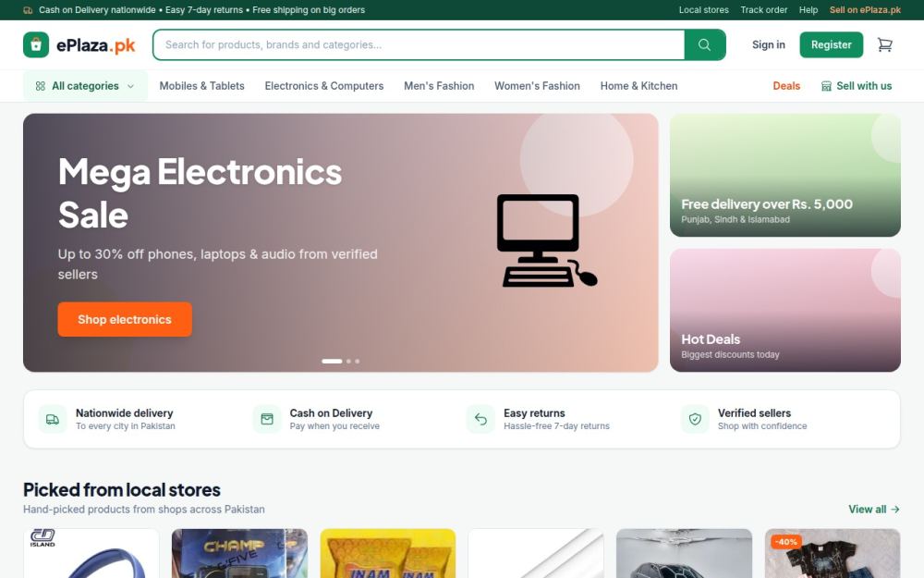
Task: Click the computer illustration in the hero banner
Action: click(546, 240)
